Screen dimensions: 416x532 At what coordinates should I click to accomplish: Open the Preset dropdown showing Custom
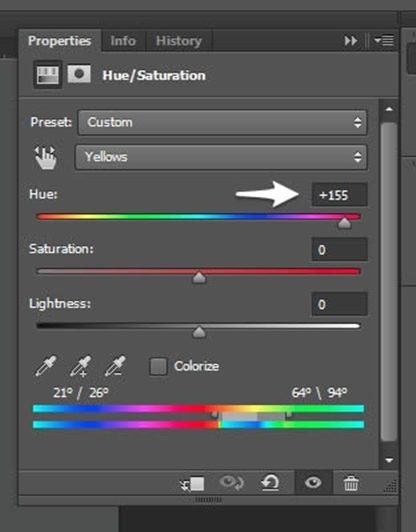click(x=223, y=122)
